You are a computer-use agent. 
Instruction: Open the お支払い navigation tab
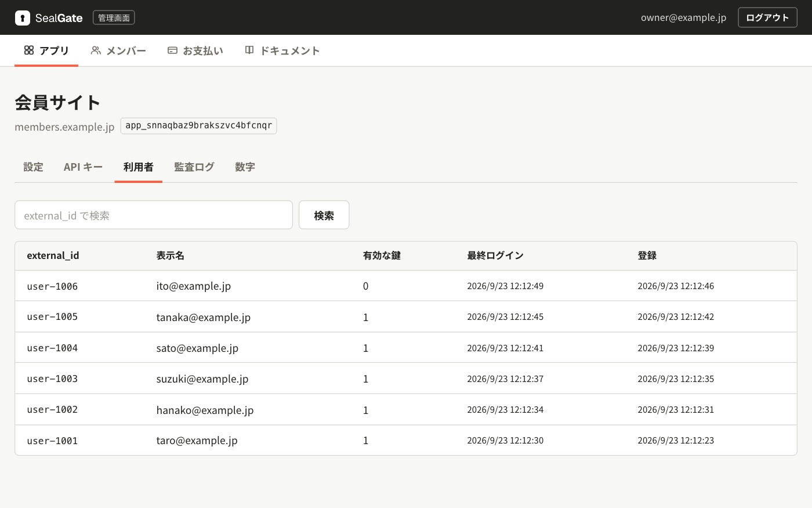(x=195, y=51)
